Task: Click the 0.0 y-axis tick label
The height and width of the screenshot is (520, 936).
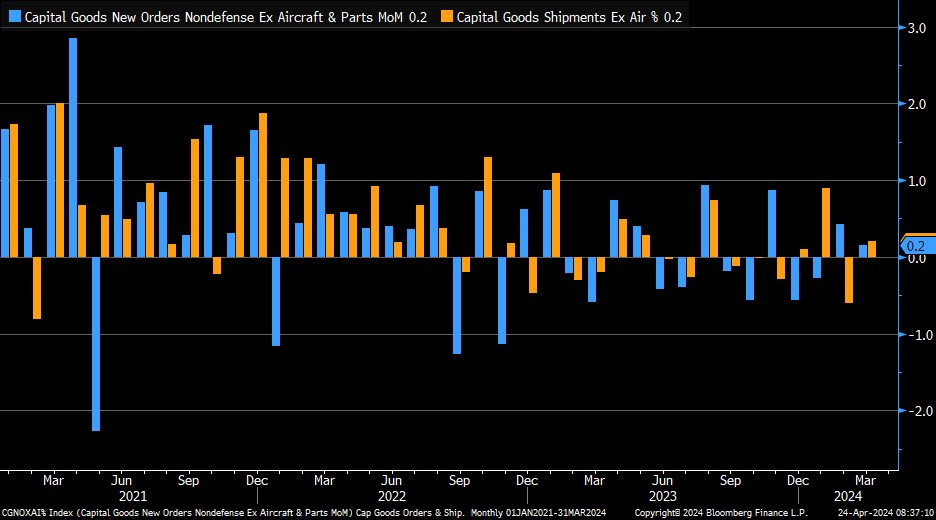Action: click(915, 258)
